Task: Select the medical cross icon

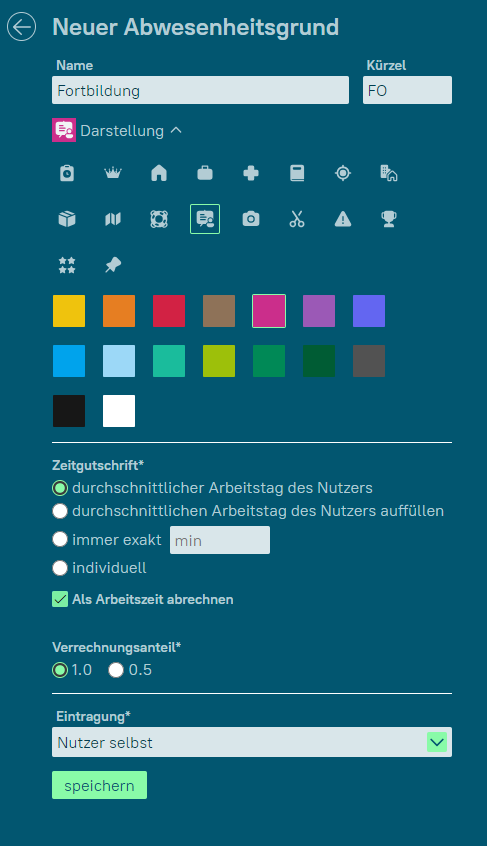Action: 251,173
